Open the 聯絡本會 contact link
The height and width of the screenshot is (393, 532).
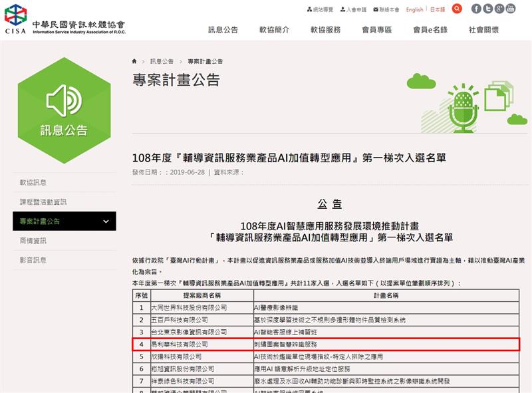tap(386, 9)
